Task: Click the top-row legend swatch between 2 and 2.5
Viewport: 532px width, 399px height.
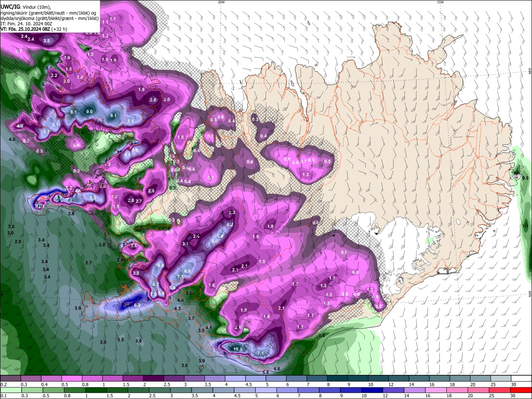Action: (153, 379)
